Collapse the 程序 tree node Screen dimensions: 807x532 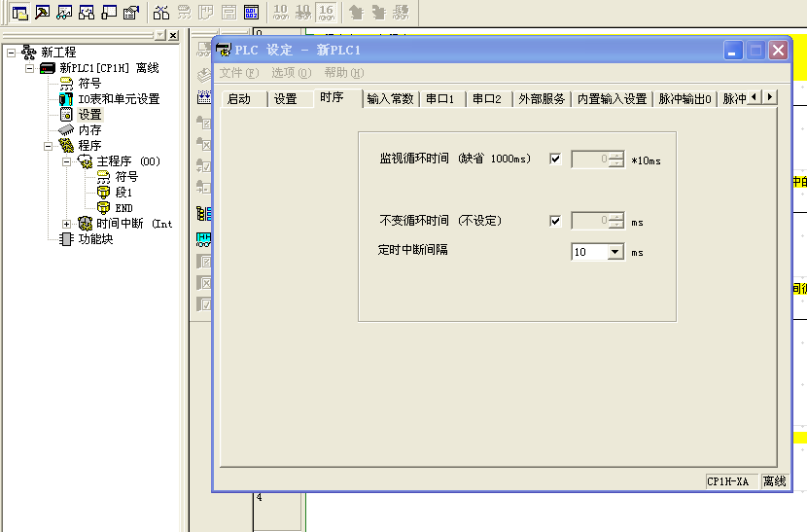pos(48,146)
